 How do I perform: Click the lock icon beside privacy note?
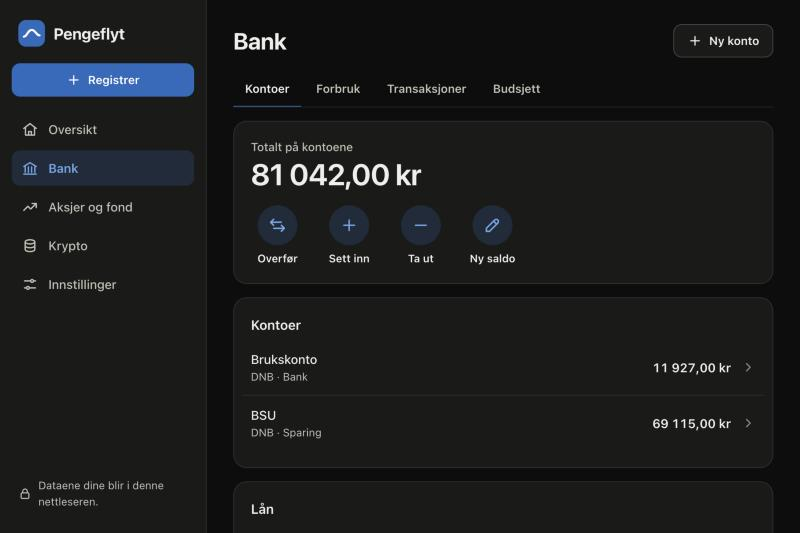[x=25, y=494]
